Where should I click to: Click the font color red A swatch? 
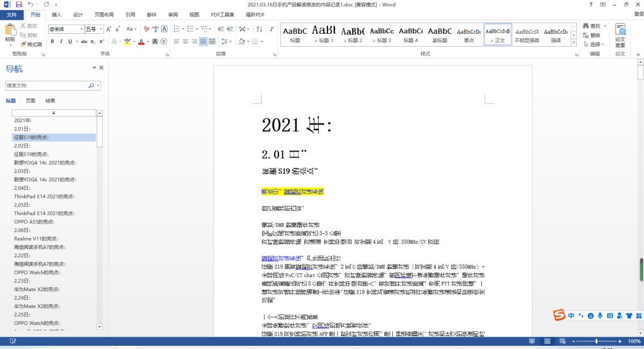141,41
